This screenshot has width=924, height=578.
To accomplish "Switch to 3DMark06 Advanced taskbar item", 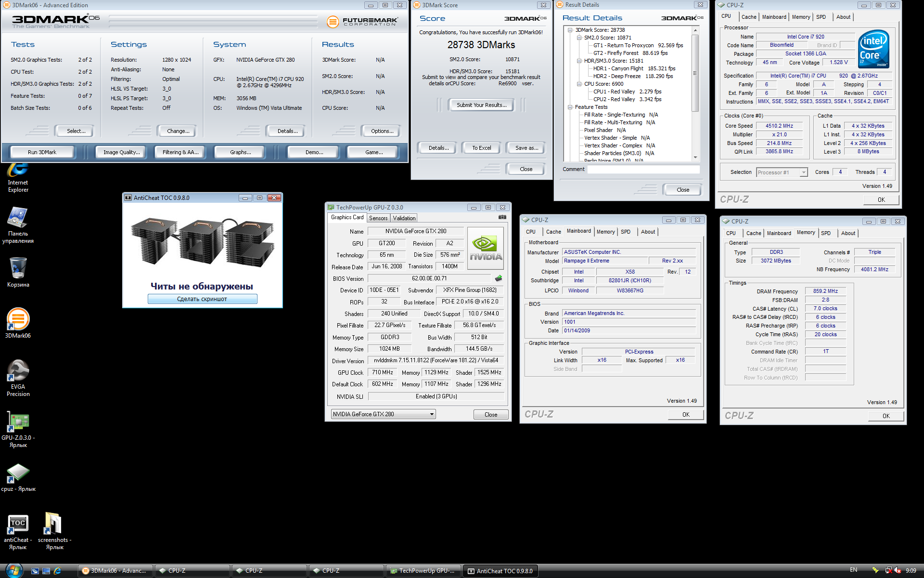I will pyautogui.click(x=115, y=571).
